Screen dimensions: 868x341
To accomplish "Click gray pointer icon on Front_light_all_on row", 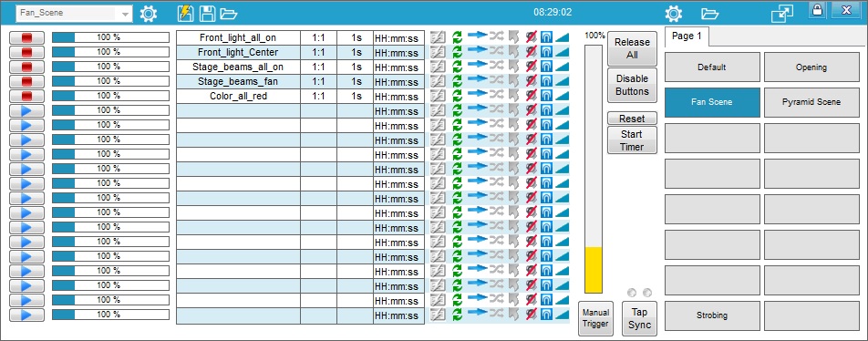I will 513,37.
